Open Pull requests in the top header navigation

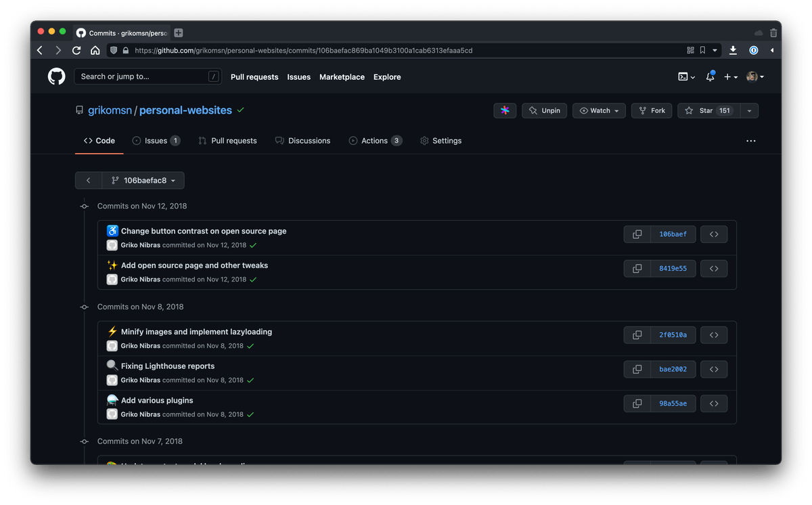point(254,77)
